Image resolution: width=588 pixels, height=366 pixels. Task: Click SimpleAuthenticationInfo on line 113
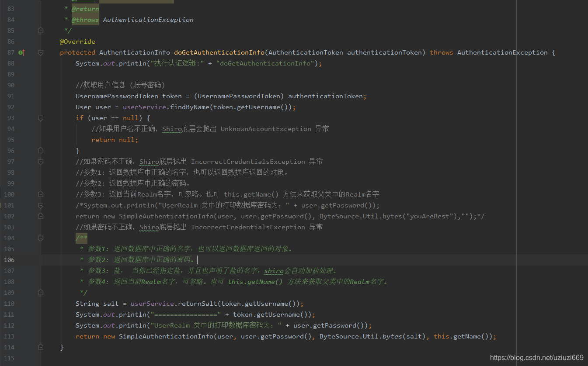(x=166, y=336)
